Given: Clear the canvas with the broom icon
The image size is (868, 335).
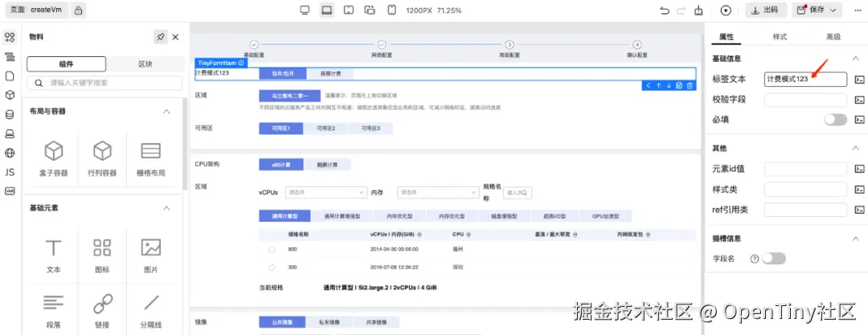Looking at the screenshot, I should (698, 10).
